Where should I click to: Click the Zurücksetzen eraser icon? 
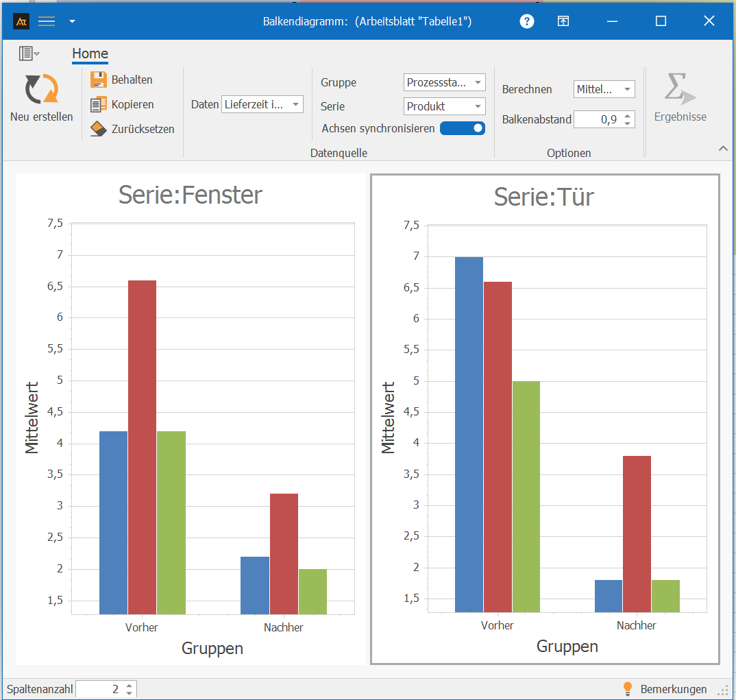(x=99, y=129)
